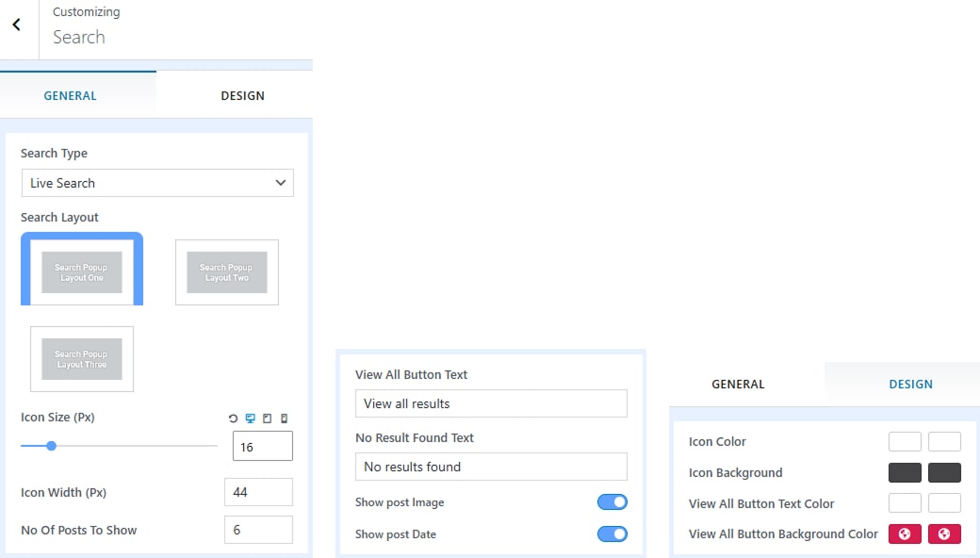Click the back arrow beside Customizing Search

point(16,25)
